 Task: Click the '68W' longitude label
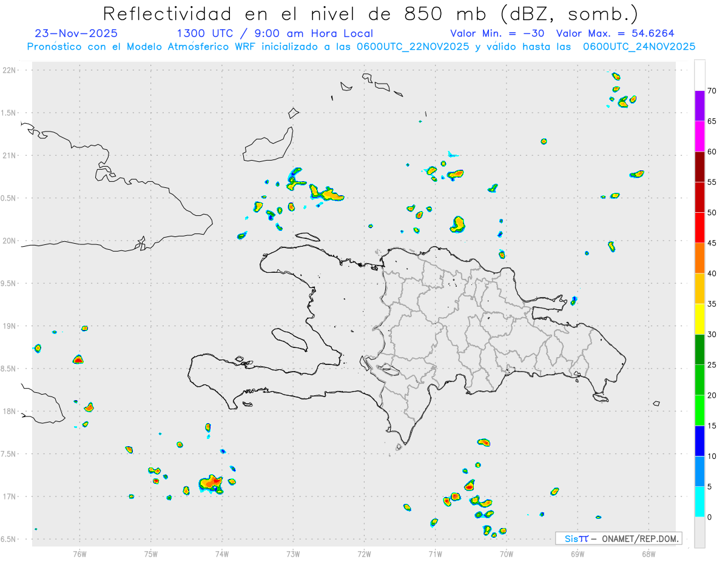click(x=649, y=554)
